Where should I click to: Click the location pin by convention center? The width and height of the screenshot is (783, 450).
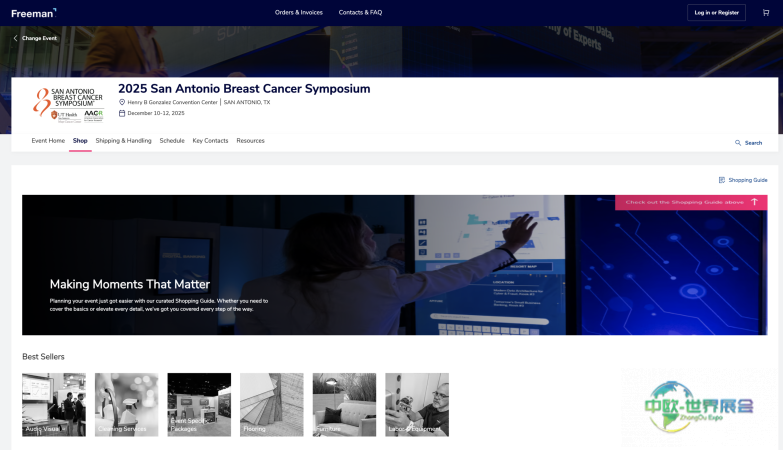122,102
